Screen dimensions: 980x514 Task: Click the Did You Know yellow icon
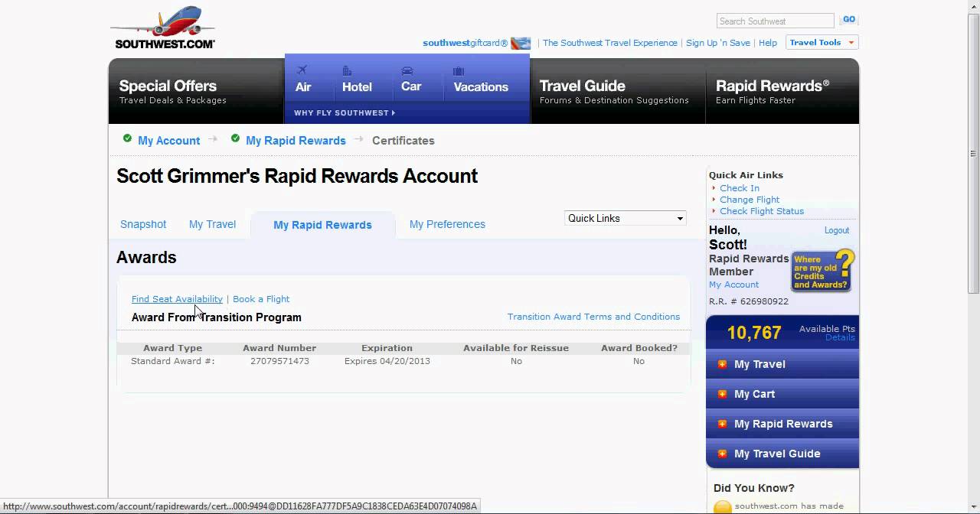(x=722, y=506)
